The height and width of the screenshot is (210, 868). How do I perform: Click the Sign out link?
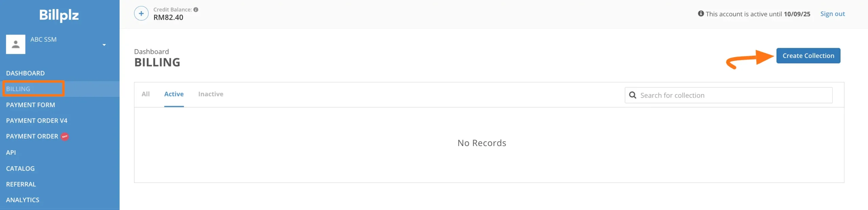coord(833,14)
